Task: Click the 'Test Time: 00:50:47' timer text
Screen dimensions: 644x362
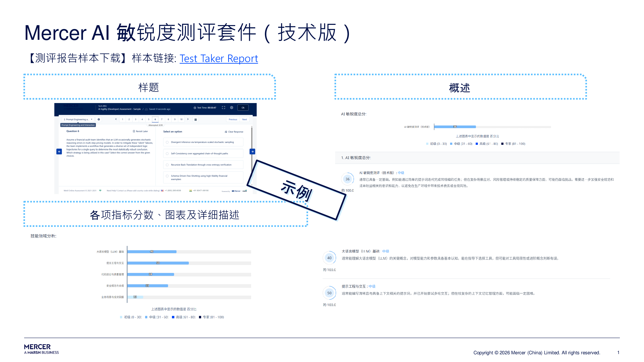Action: (206, 108)
